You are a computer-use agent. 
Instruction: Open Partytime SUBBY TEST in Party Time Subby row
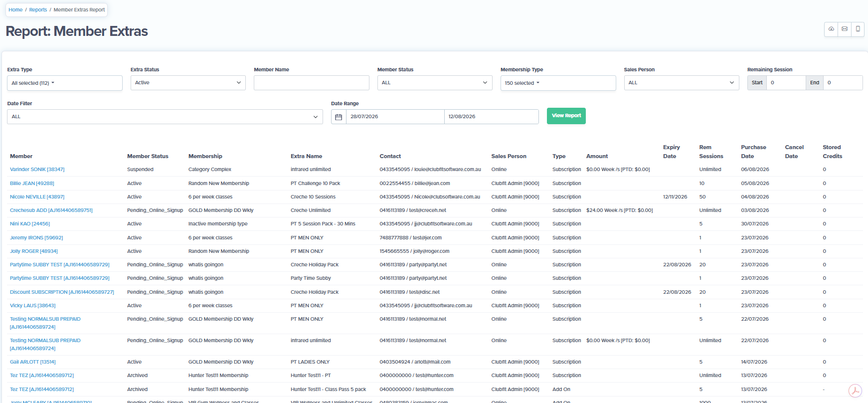tap(60, 278)
